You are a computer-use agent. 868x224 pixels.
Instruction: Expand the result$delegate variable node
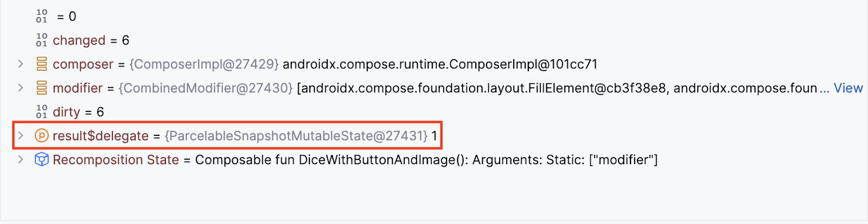tap(21, 136)
